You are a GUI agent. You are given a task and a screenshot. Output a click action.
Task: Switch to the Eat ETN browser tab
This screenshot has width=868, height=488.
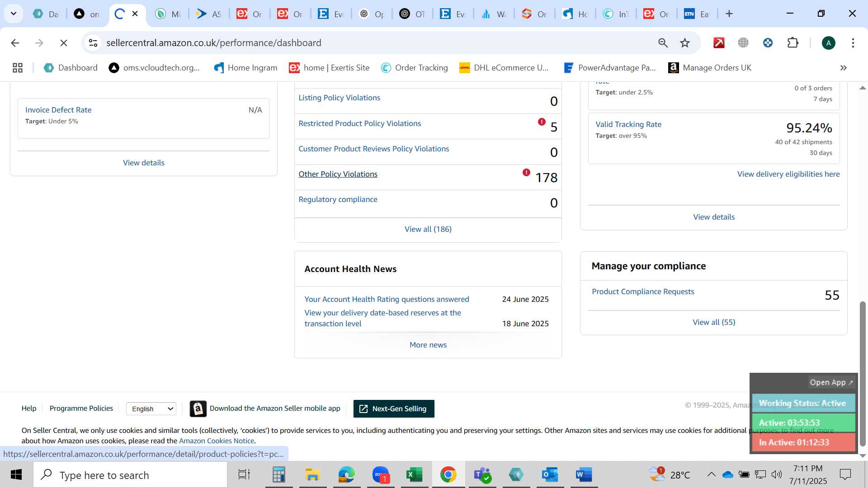697,14
